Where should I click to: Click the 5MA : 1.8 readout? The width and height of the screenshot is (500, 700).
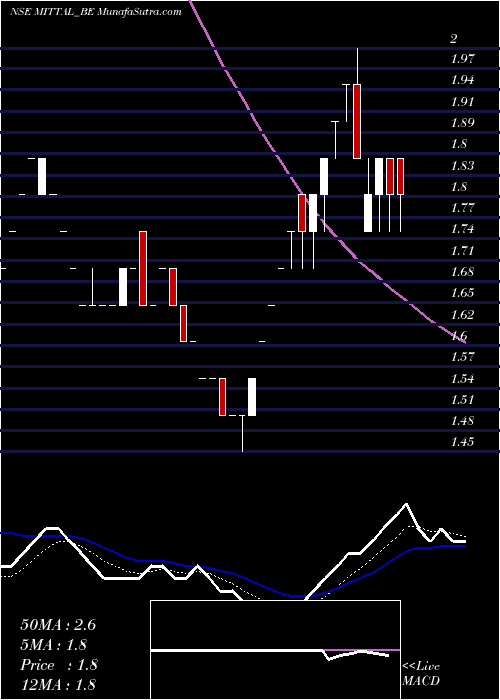pyautogui.click(x=53, y=645)
